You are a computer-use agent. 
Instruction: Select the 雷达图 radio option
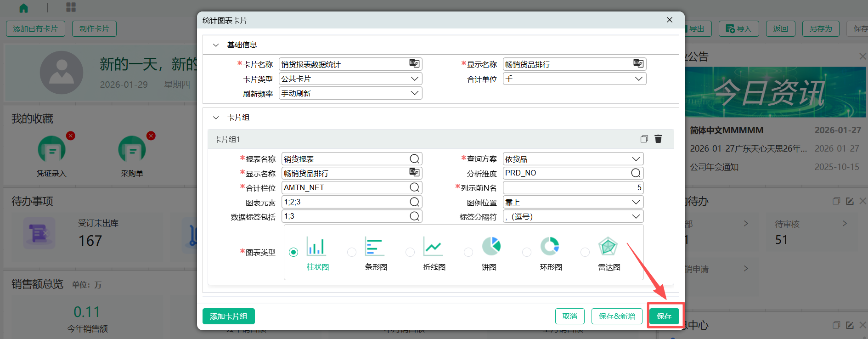tap(585, 252)
